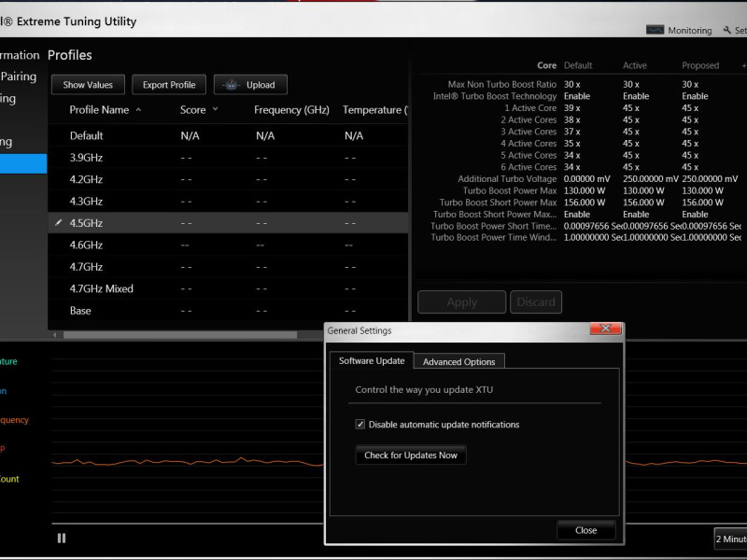Click the green temperature graph legend label
The width and height of the screenshot is (747, 560).
tap(8, 361)
